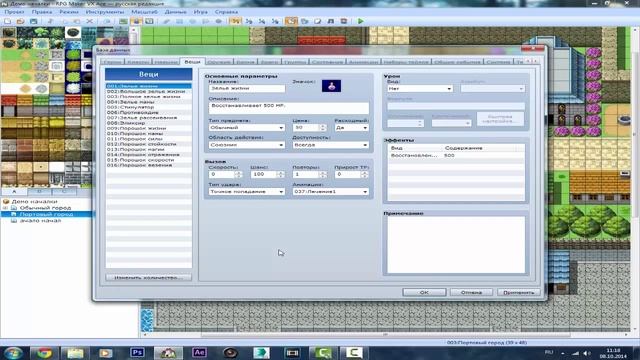Click the Название name input field
Viewport: 640px width, 360px height.
247,88
